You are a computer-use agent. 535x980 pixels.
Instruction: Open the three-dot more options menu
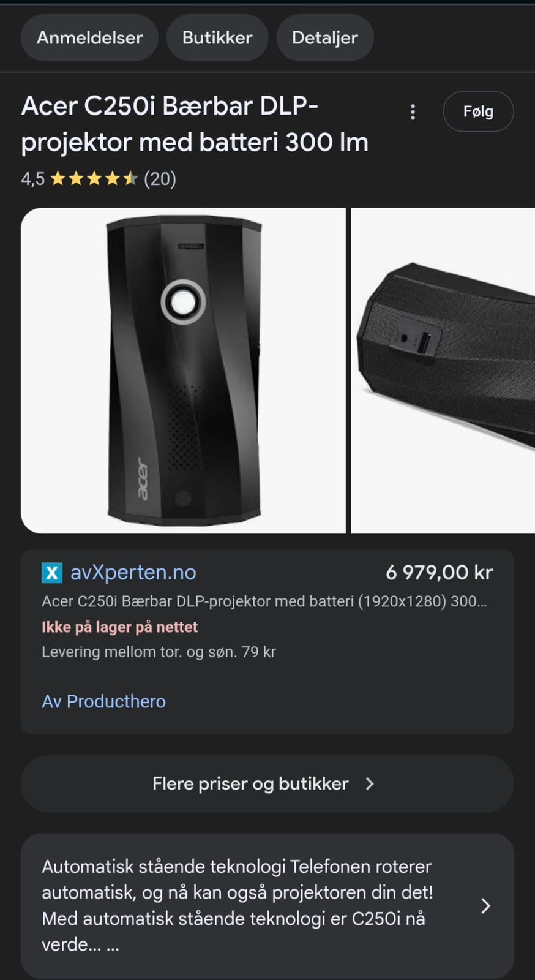[413, 112]
